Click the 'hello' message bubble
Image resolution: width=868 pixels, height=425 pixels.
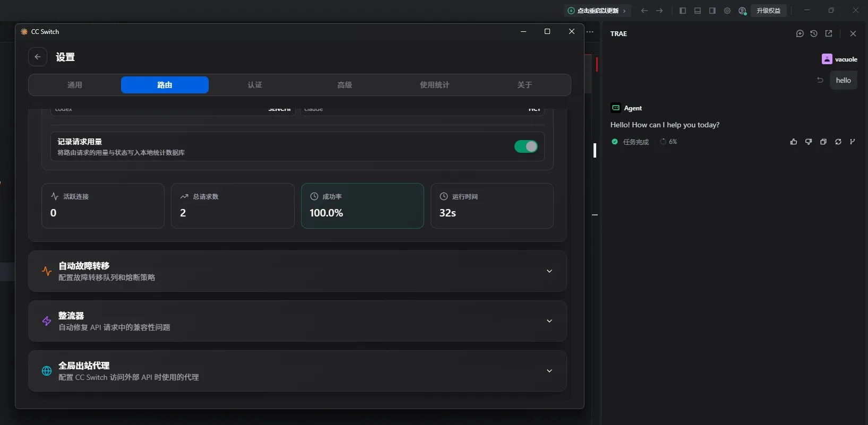[844, 80]
